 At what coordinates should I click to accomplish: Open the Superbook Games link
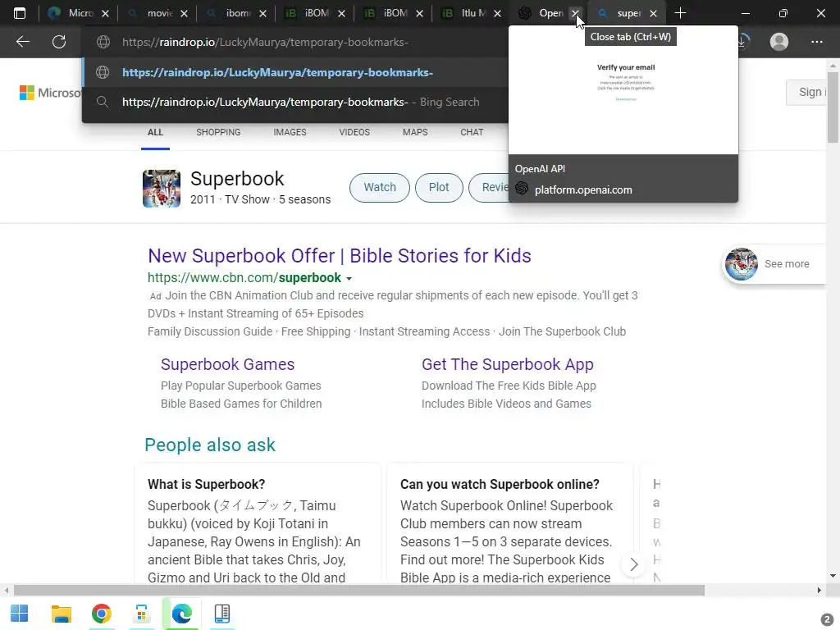point(228,364)
